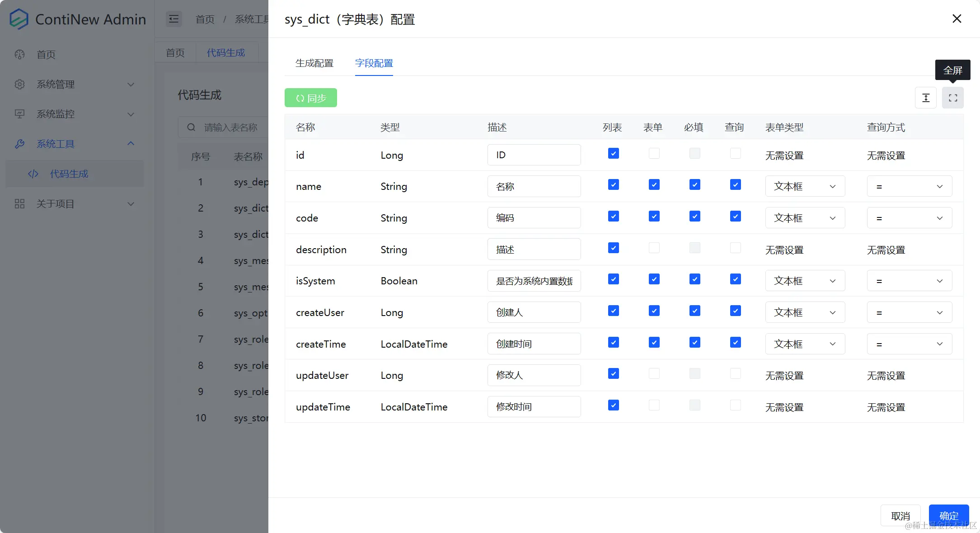Image resolution: width=980 pixels, height=533 pixels.
Task: Collapse the 系统工具 menu section
Action: (131, 144)
